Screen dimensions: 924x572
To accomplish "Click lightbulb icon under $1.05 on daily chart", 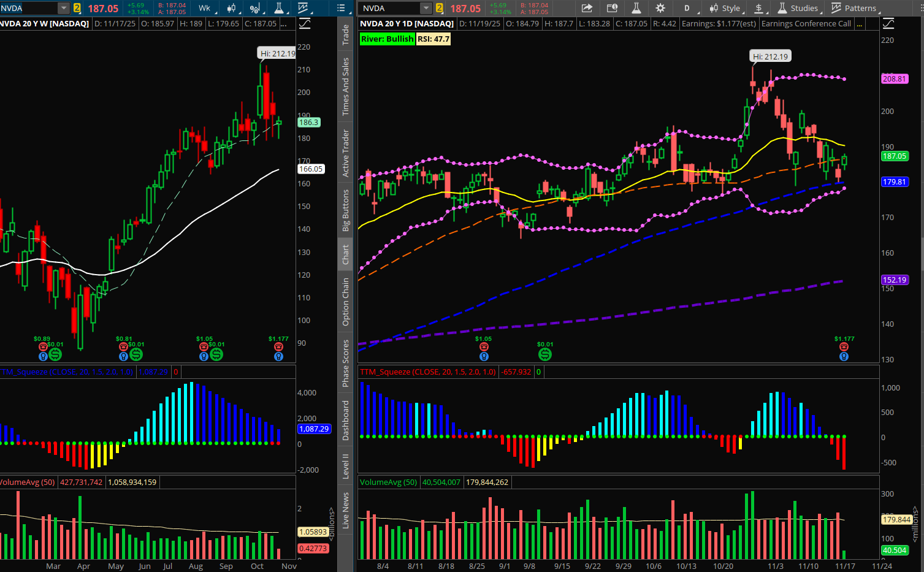I will [484, 356].
